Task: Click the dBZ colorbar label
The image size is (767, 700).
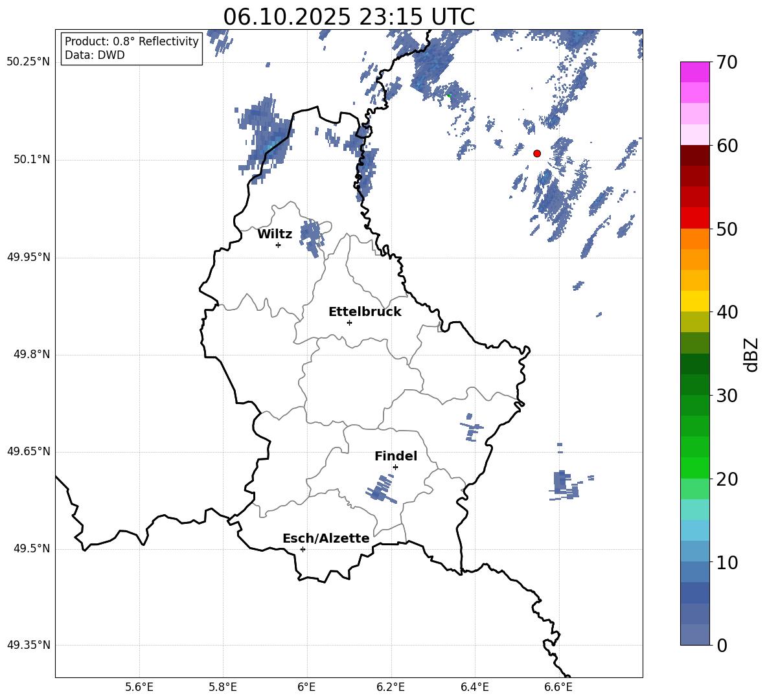Action: [x=751, y=354]
